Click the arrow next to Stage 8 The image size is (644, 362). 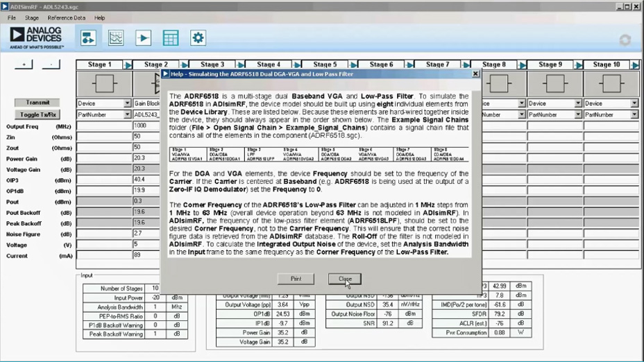coord(522,65)
